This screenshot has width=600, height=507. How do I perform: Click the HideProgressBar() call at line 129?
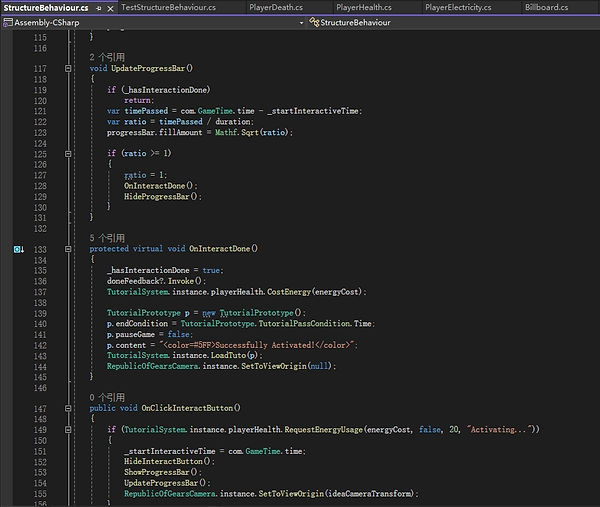click(161, 196)
